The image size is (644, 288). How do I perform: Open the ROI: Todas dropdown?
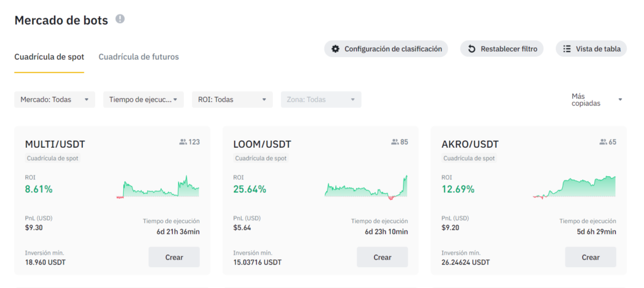point(232,99)
